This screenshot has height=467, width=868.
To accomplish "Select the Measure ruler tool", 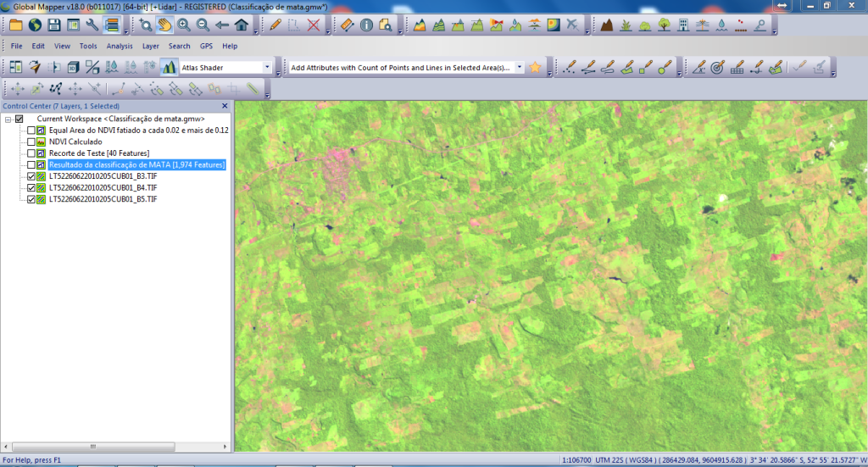I will point(348,25).
